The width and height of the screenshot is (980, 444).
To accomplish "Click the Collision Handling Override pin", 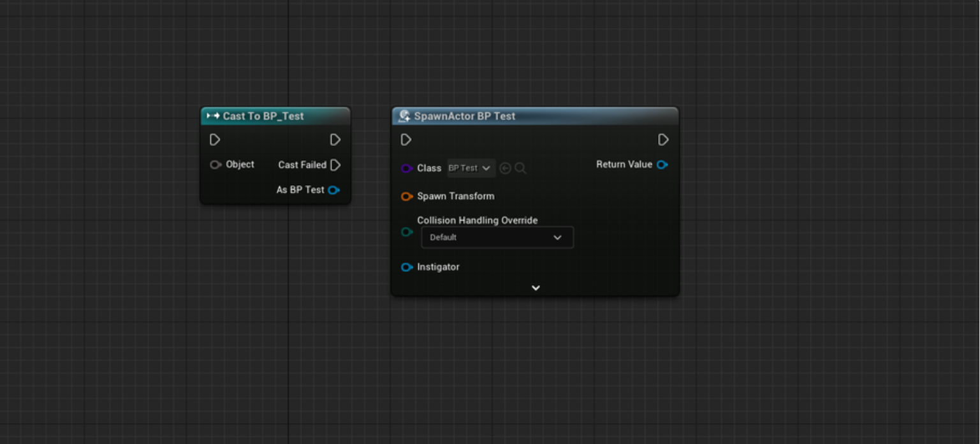I will (406, 232).
